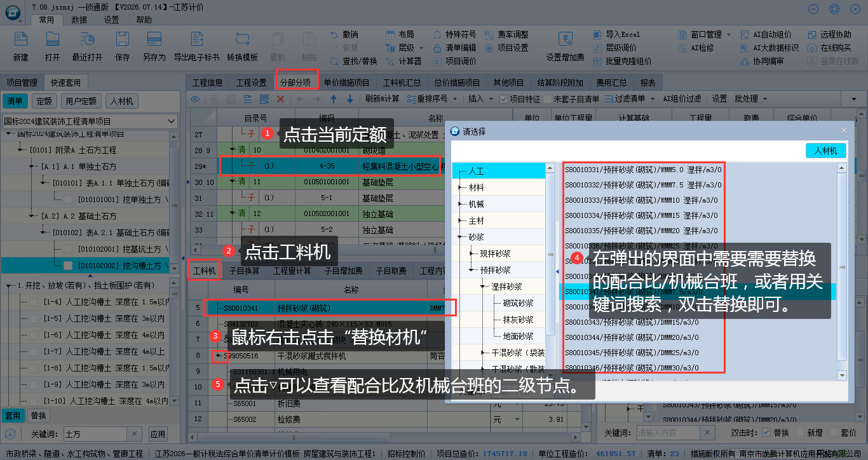This screenshot has width=868, height=460.
Task: Click the 远程协助 remote assistance icon
Action: pos(813,34)
